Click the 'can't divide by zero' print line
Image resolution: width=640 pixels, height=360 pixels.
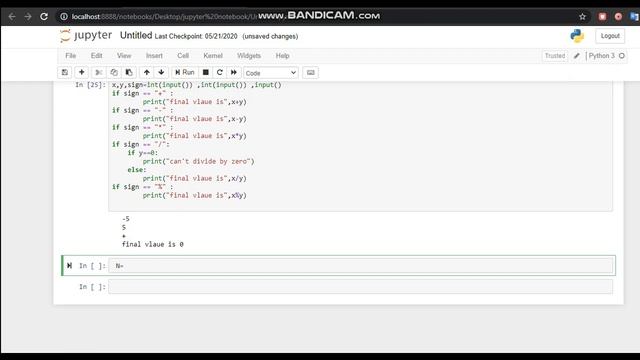point(198,162)
